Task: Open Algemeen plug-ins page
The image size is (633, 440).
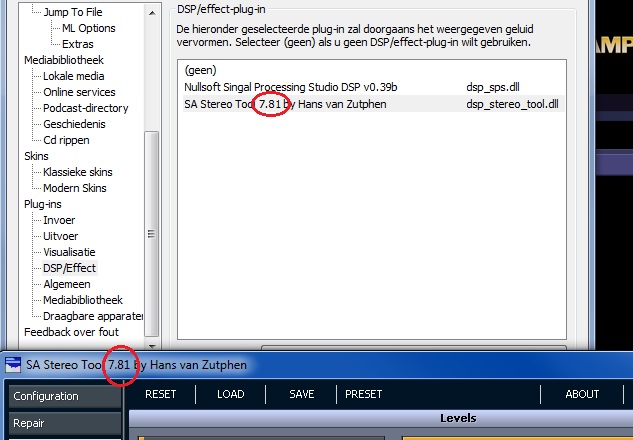Action: (x=67, y=284)
